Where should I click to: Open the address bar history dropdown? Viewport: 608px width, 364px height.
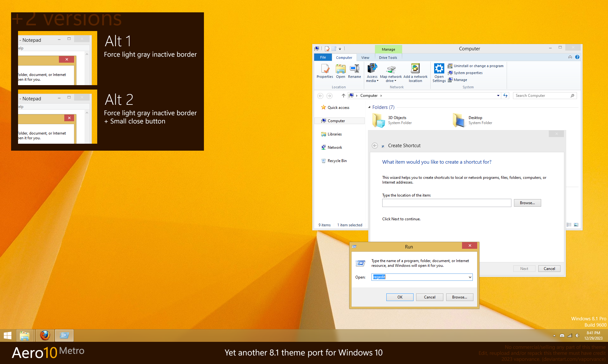point(498,96)
